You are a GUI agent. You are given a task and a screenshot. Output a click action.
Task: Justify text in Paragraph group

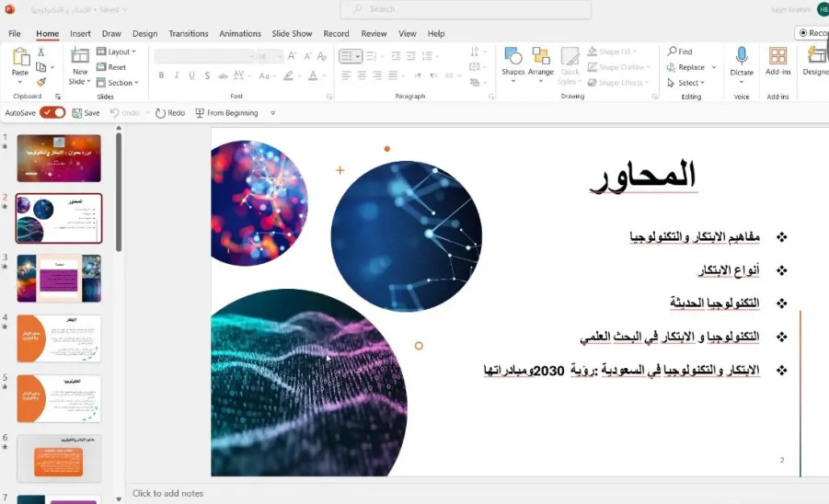[x=393, y=75]
